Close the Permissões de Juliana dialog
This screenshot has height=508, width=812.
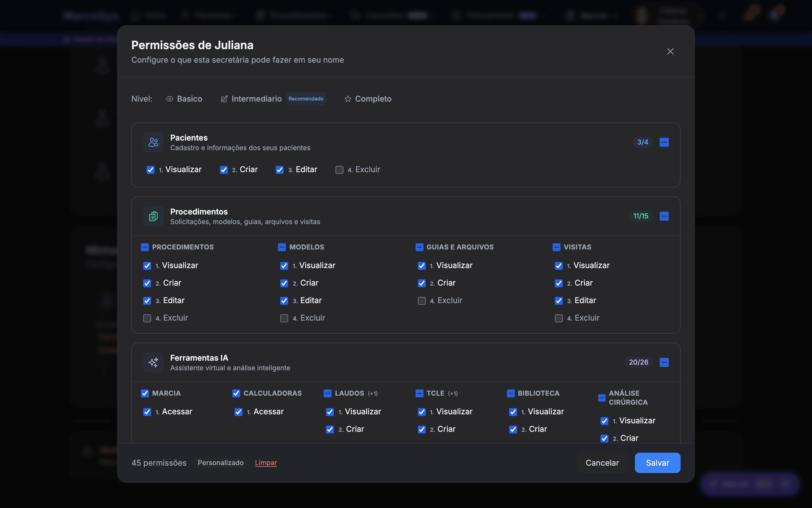(x=670, y=51)
